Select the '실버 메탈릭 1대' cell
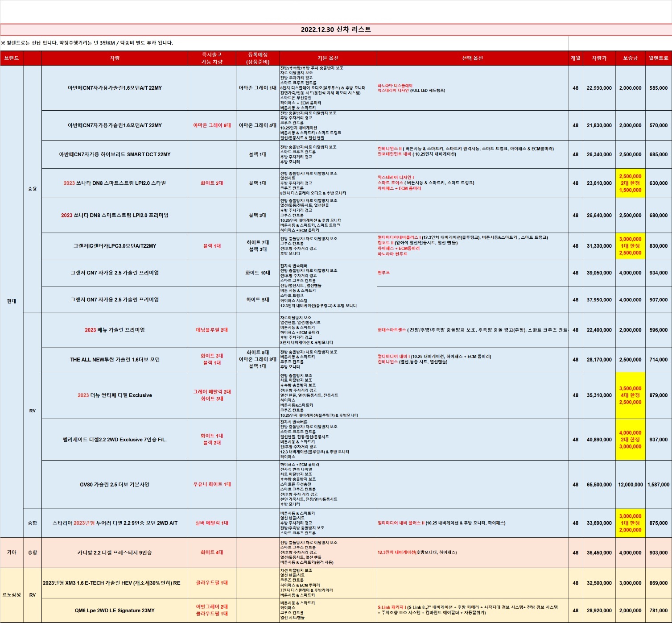672x623 pixels. click(212, 523)
